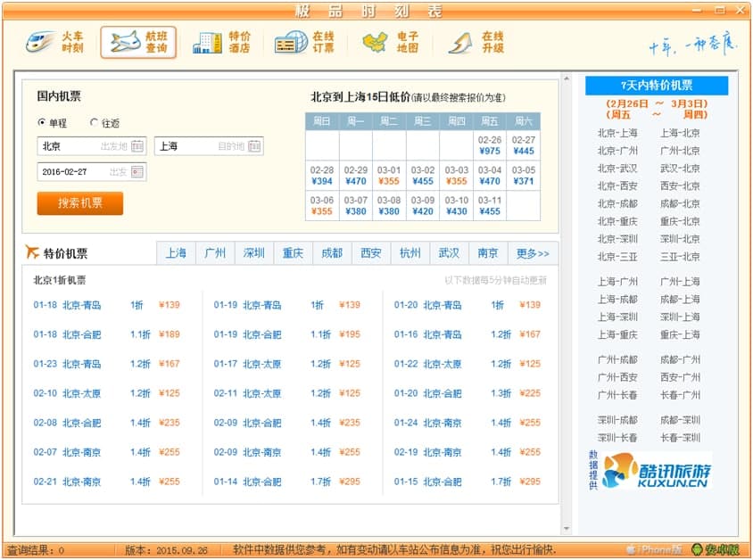Viewport: 753px width, 560px height.
Task: Select the flight query (航班查询) icon
Action: tap(138, 42)
